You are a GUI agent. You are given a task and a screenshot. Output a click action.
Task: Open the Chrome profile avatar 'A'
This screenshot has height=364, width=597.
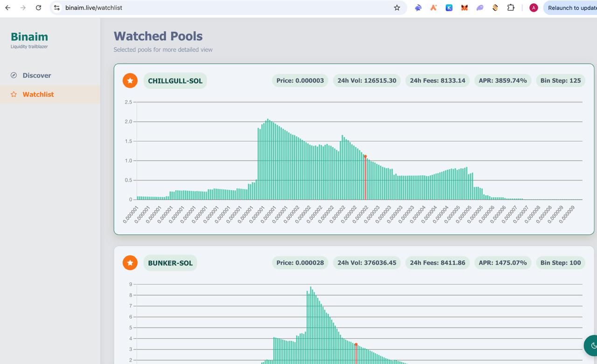(x=534, y=8)
